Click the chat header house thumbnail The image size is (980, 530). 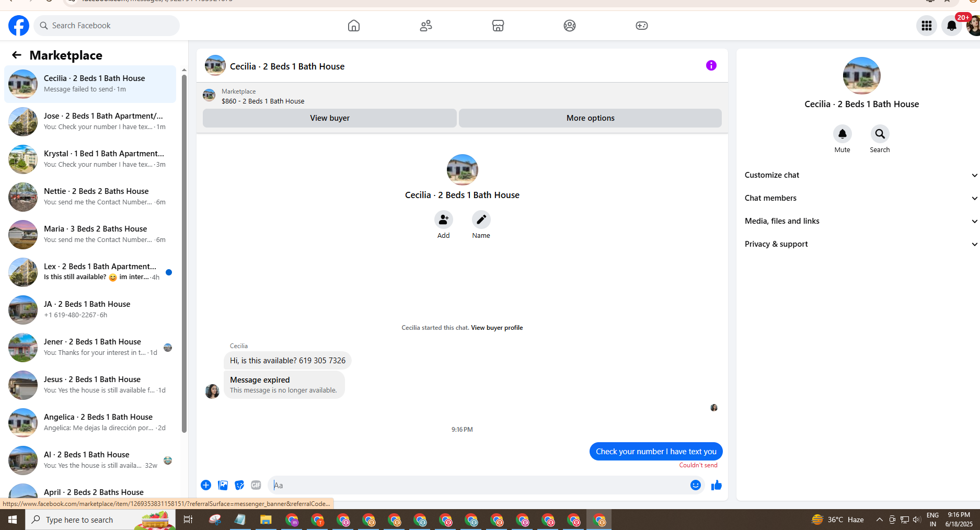coord(215,66)
